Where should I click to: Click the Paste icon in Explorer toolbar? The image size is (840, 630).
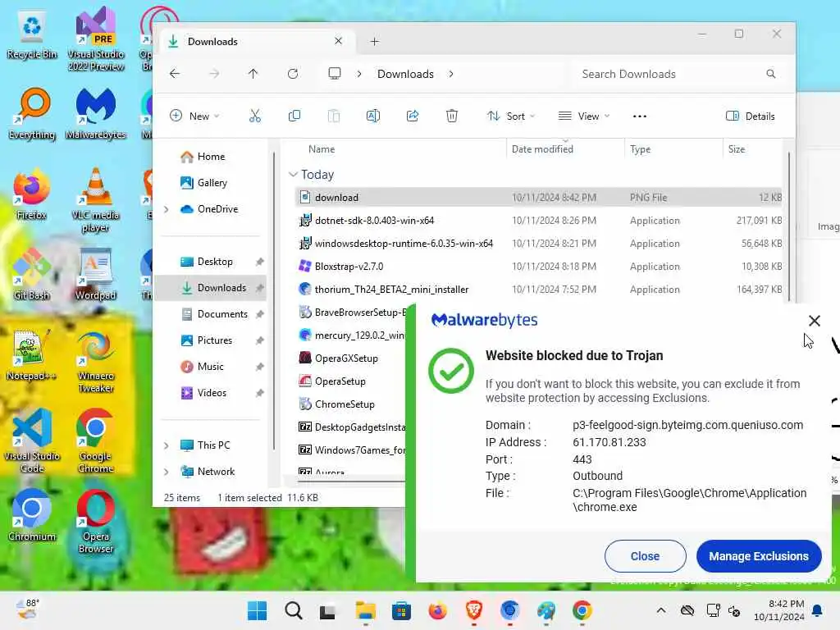pos(334,116)
